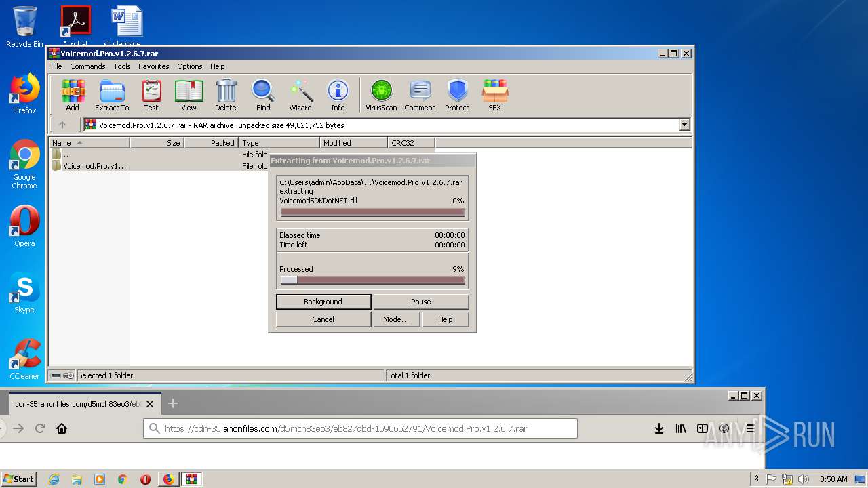Click the Protect shield icon

[x=457, y=96]
